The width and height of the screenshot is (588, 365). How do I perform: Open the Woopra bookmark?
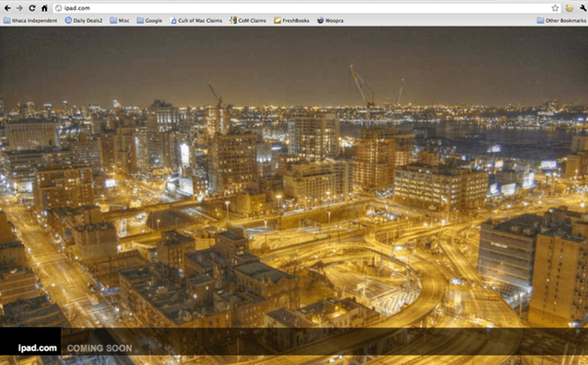(330, 20)
